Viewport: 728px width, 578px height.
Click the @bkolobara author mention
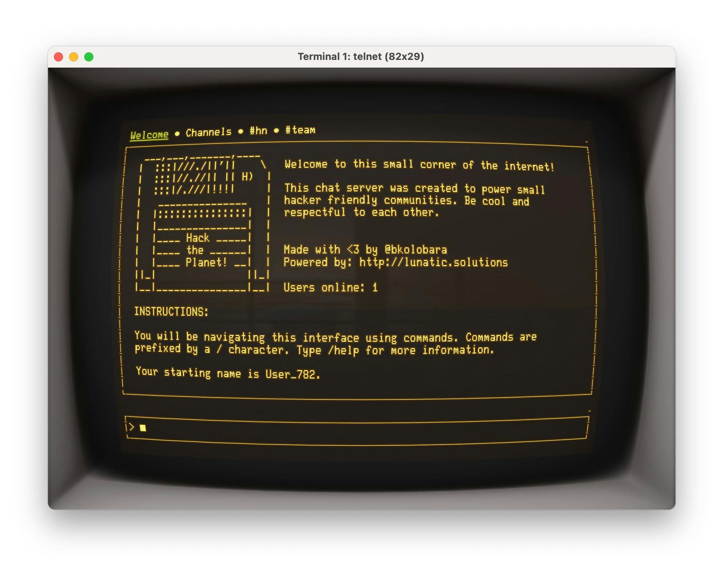pyautogui.click(x=416, y=250)
